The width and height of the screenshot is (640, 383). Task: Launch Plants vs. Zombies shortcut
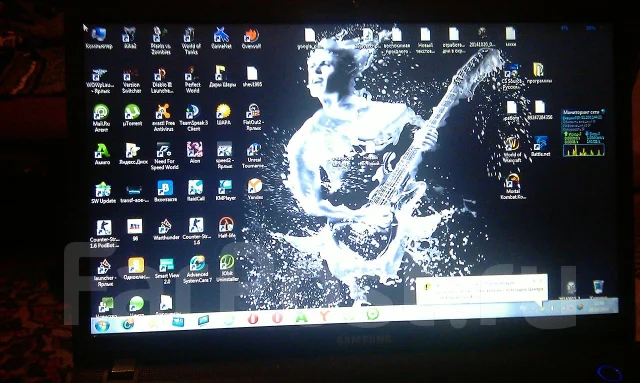coord(160,40)
